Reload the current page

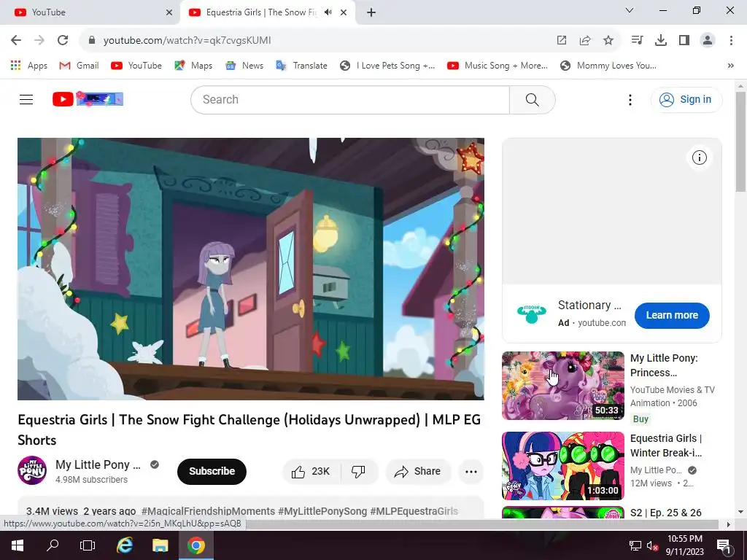tap(63, 41)
